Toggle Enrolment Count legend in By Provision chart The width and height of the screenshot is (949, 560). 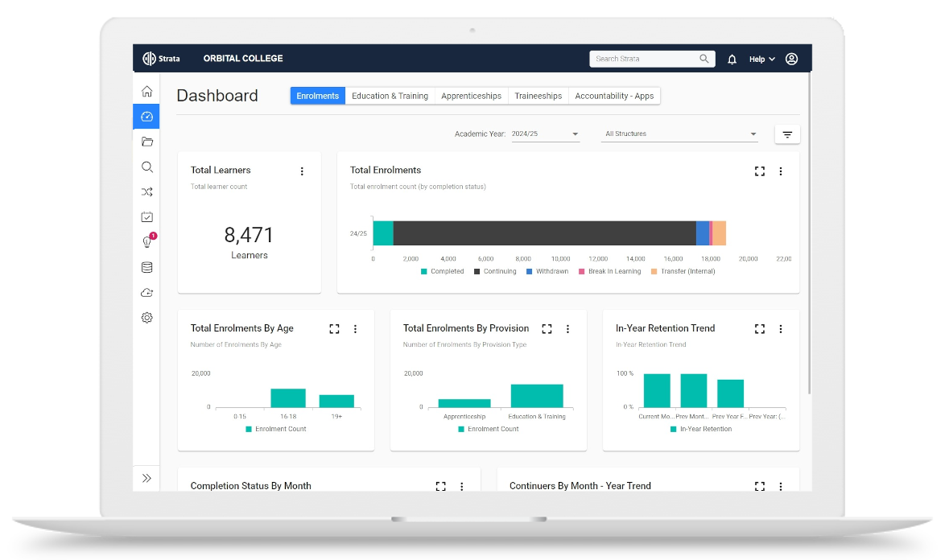pyautogui.click(x=489, y=430)
